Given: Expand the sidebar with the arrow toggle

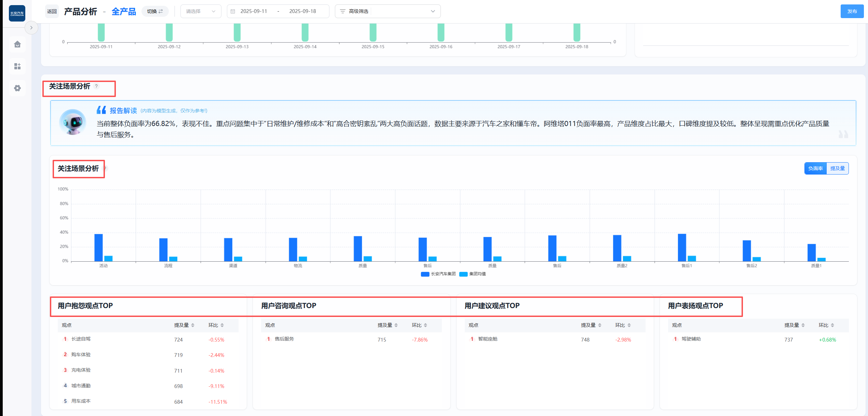Looking at the screenshot, I should tap(31, 28).
